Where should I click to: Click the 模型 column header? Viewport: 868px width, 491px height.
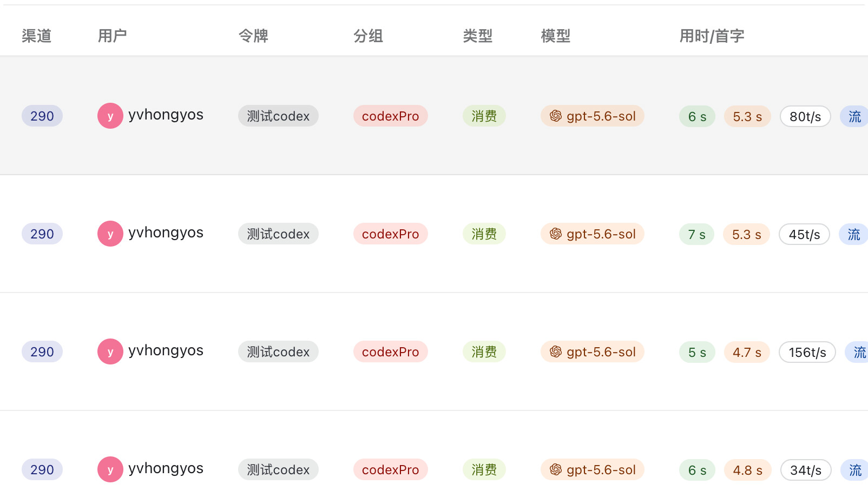pos(556,36)
